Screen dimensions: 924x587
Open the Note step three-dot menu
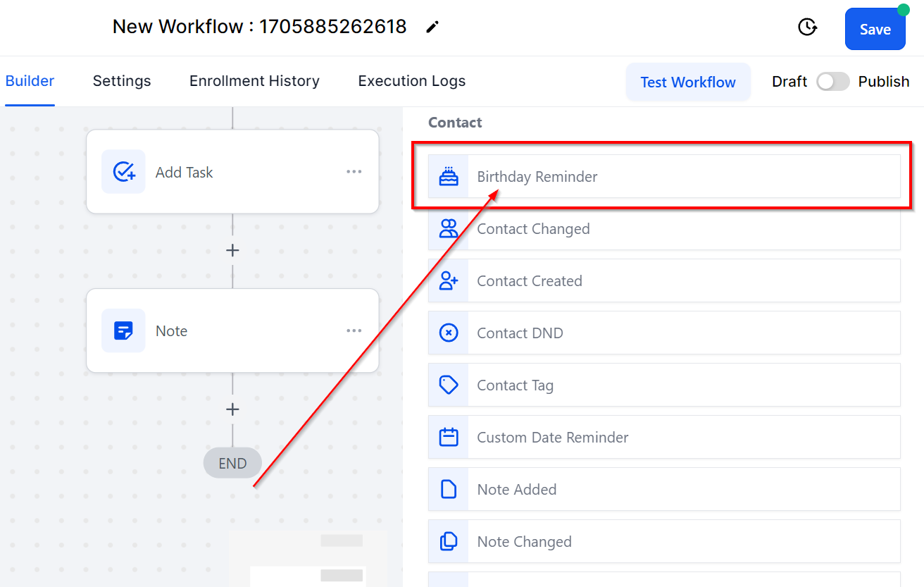coord(354,330)
